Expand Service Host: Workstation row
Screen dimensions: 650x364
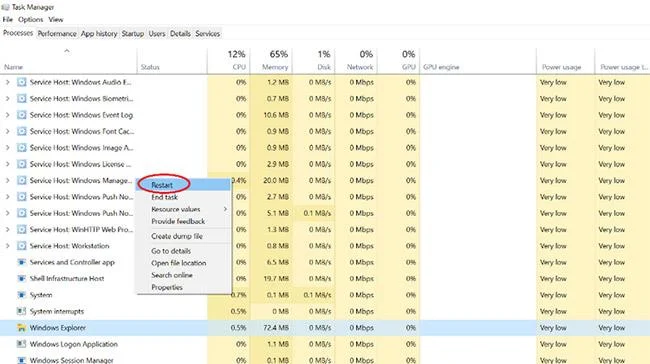coord(7,246)
